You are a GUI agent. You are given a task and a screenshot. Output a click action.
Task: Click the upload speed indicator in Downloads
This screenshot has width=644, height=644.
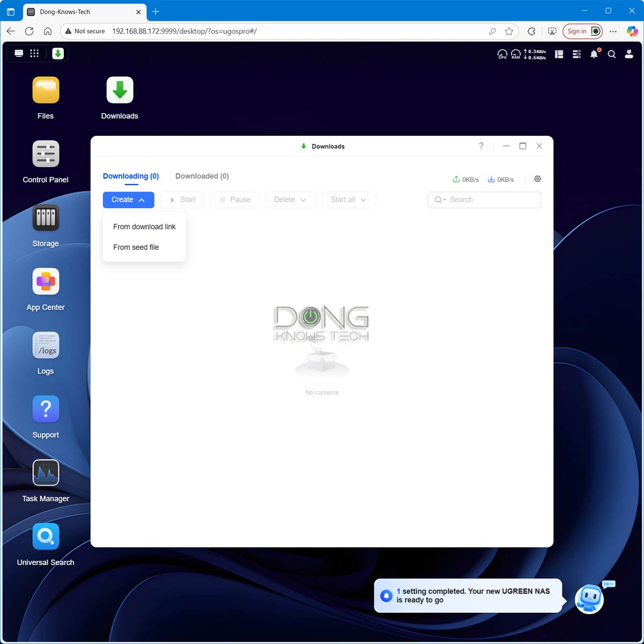coord(466,179)
